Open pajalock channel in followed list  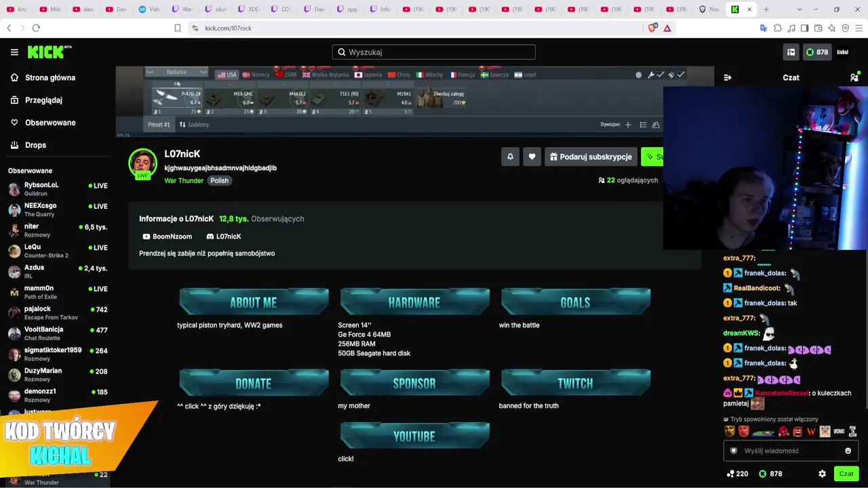(58, 312)
